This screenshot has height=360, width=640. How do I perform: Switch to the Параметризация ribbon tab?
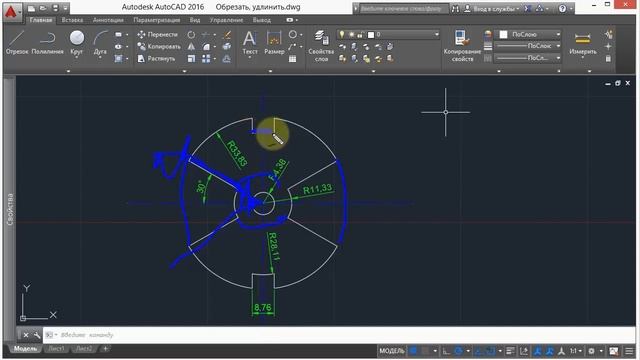(157, 20)
